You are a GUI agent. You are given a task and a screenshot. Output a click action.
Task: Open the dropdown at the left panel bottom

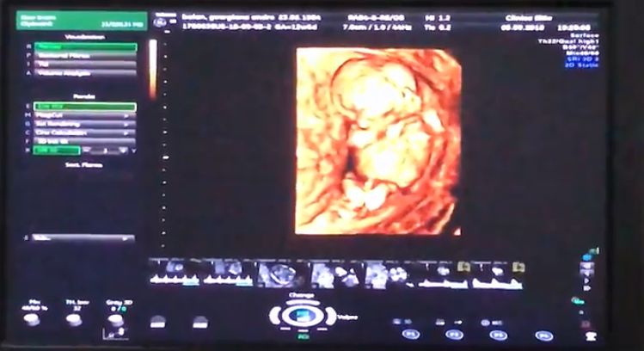pyautogui.click(x=83, y=238)
